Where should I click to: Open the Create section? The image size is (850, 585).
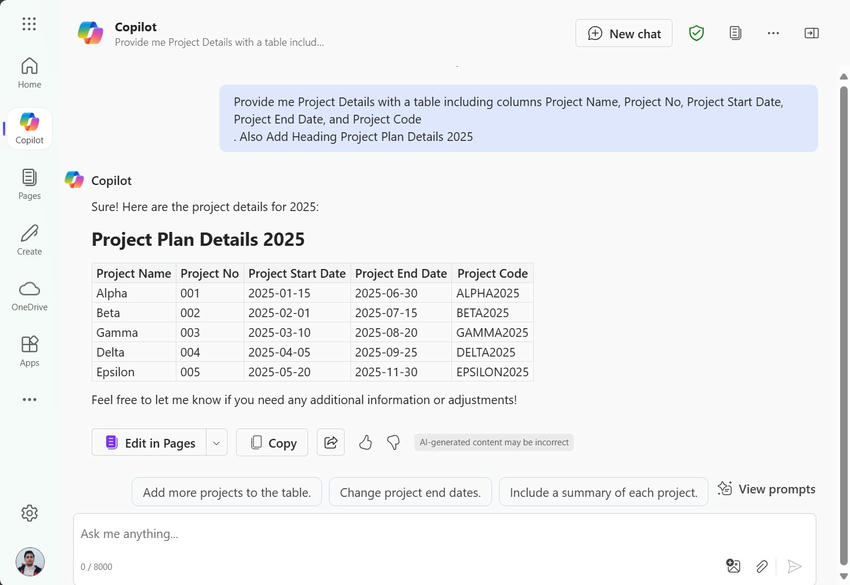[29, 240]
